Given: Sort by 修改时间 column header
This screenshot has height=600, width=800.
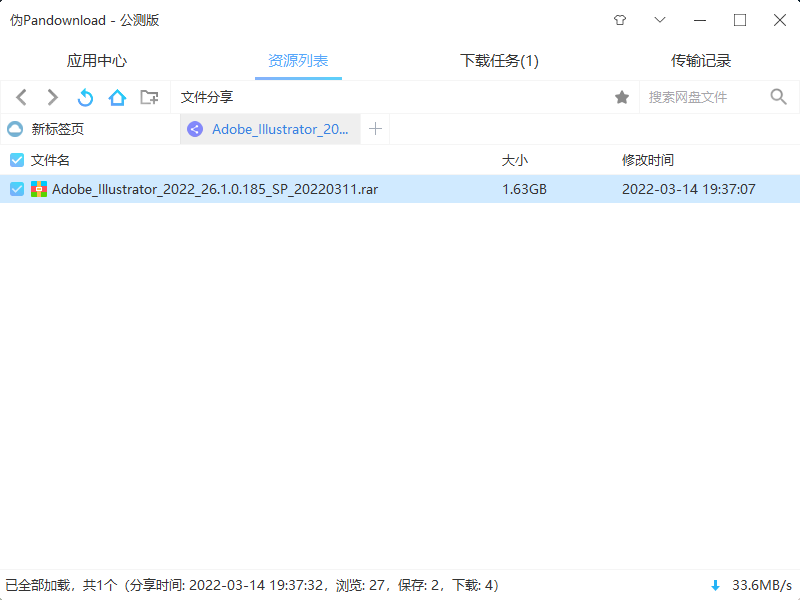Looking at the screenshot, I should click(648, 160).
